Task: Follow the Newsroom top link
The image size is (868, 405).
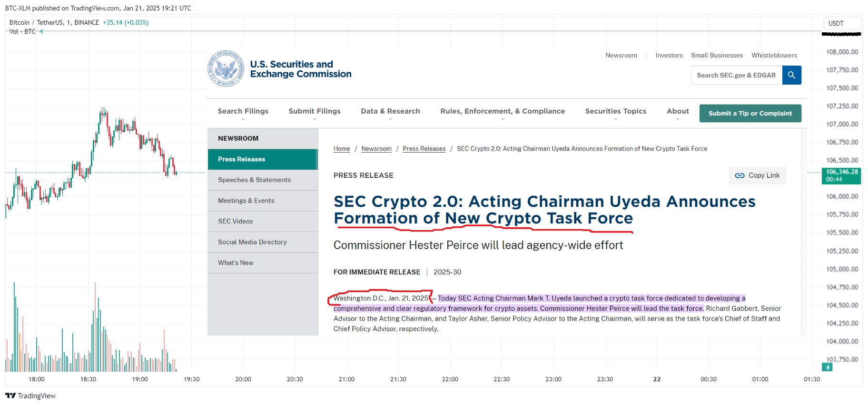Action: tap(621, 55)
